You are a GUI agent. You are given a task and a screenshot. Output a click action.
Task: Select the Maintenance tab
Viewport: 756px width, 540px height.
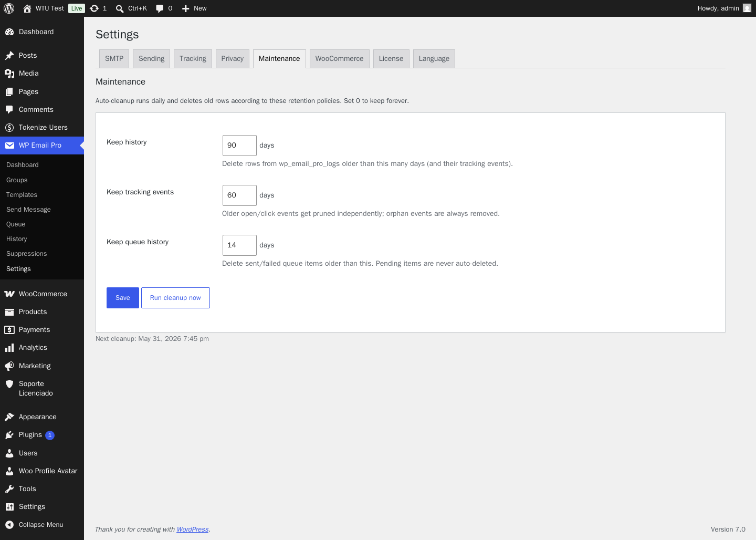point(279,59)
